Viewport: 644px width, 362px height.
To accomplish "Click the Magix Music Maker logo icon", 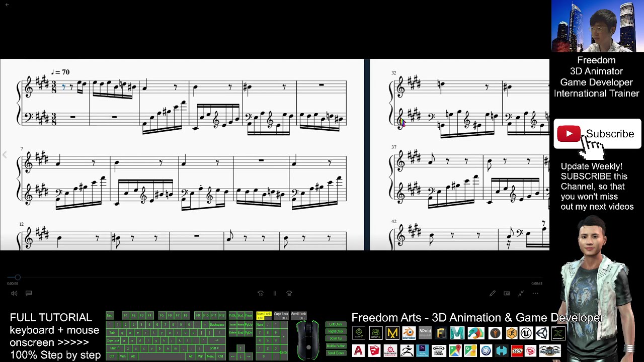I will [439, 350].
